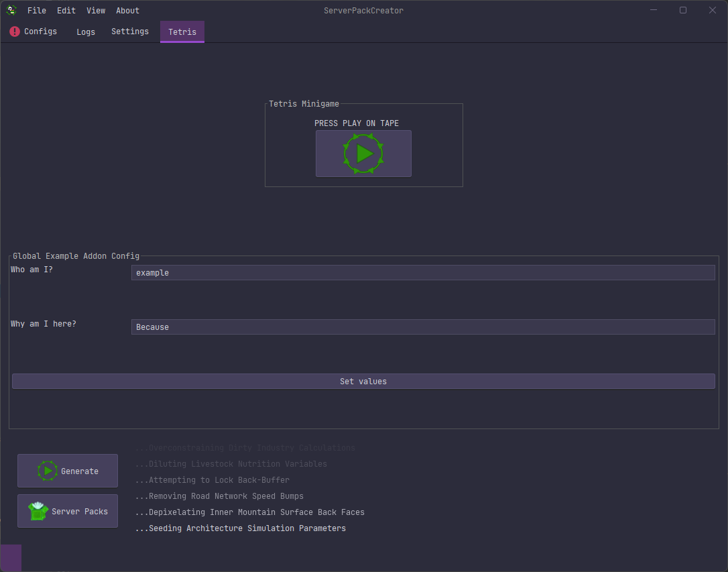Go to the Settings tab
728x572 pixels.
pos(130,32)
